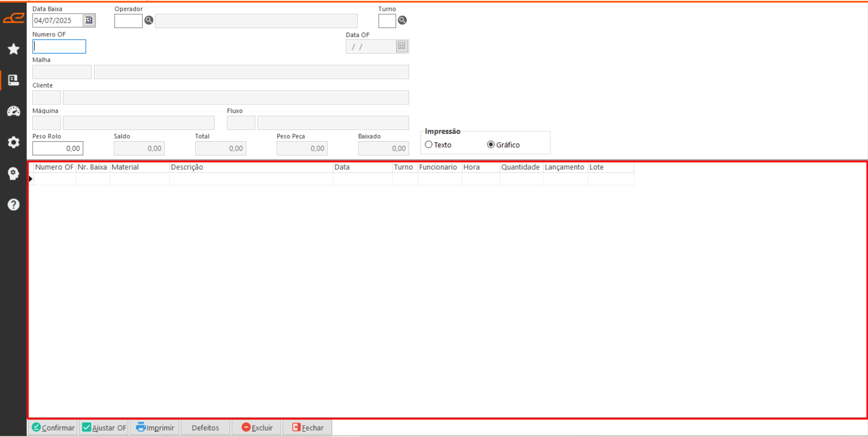Open the dashboard gauge sidebar icon

tap(14, 111)
